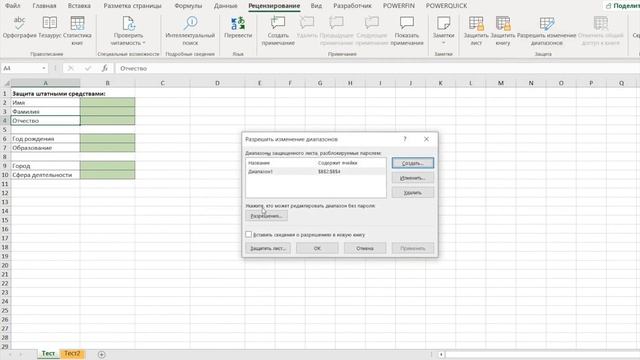Screen dimensions: 640x360
Task: Switch to Разметка страницы tab
Action: point(132,6)
